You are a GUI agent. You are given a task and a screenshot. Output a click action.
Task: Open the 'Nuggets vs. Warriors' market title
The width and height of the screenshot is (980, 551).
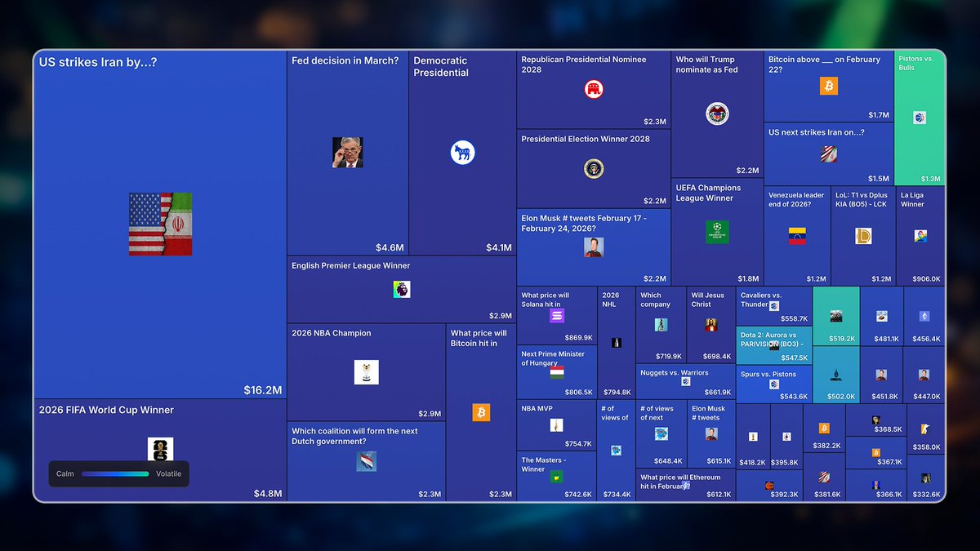[x=674, y=373]
